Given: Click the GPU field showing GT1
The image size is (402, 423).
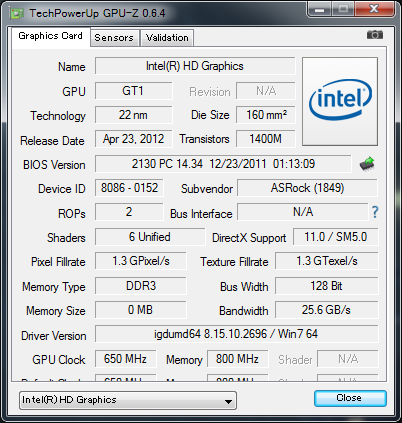Looking at the screenshot, I should 133,91.
